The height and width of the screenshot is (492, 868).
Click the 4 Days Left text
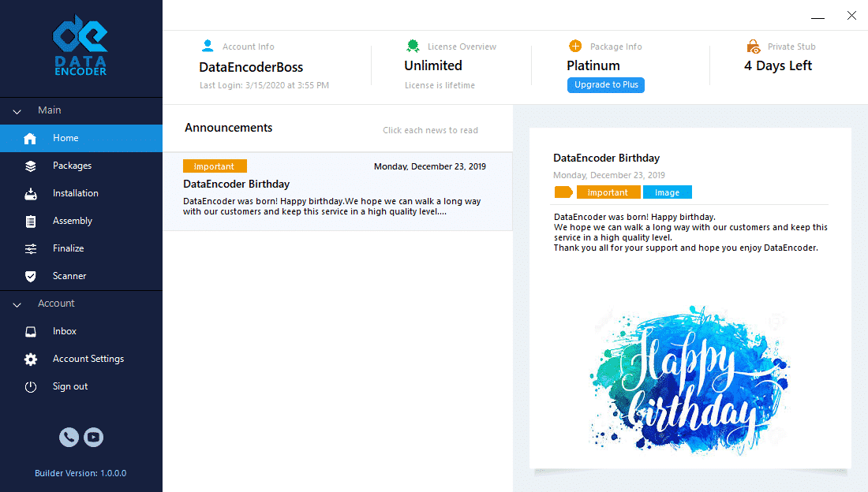point(778,66)
